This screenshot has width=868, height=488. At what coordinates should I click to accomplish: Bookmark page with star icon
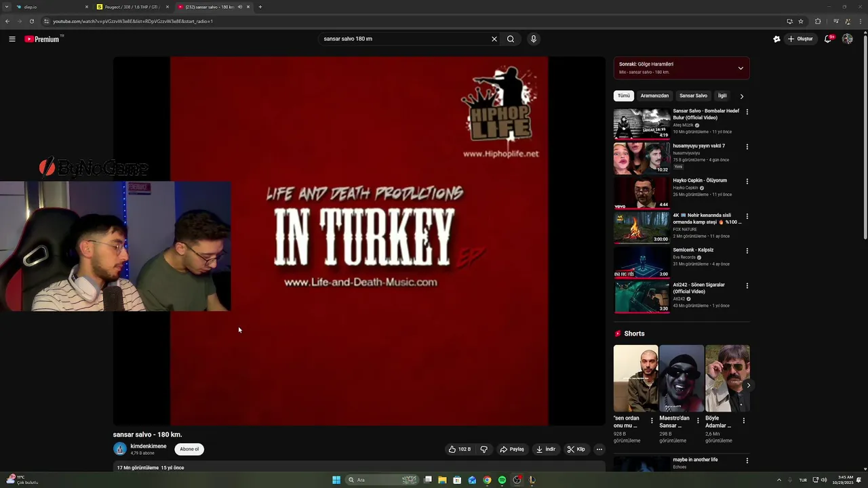click(x=801, y=21)
